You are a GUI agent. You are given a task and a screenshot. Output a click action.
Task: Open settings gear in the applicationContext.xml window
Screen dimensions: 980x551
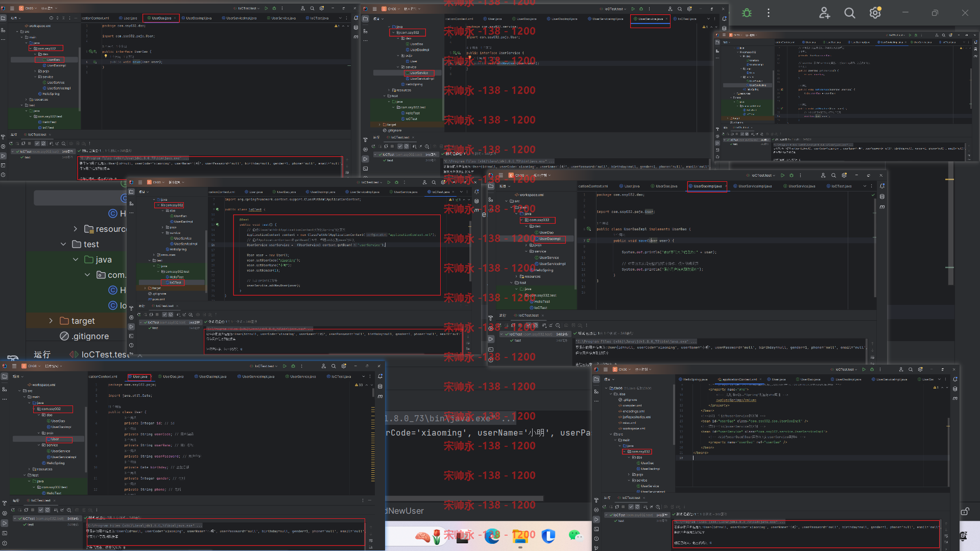920,369
